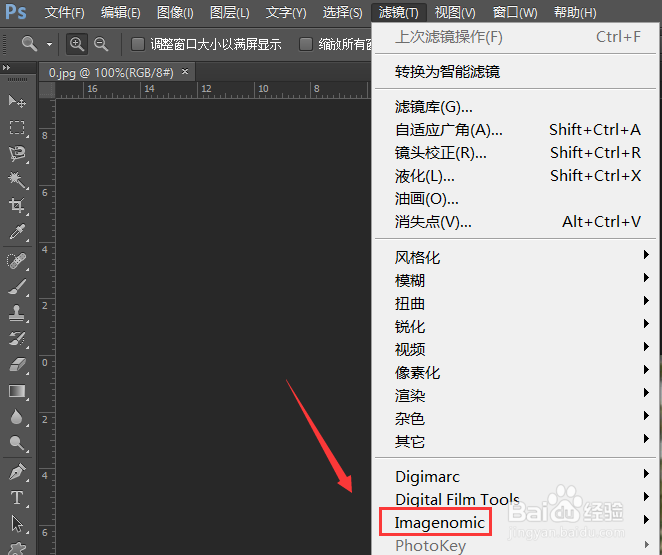662x555 pixels.
Task: Select the Eraser tool
Action: (x=17, y=365)
